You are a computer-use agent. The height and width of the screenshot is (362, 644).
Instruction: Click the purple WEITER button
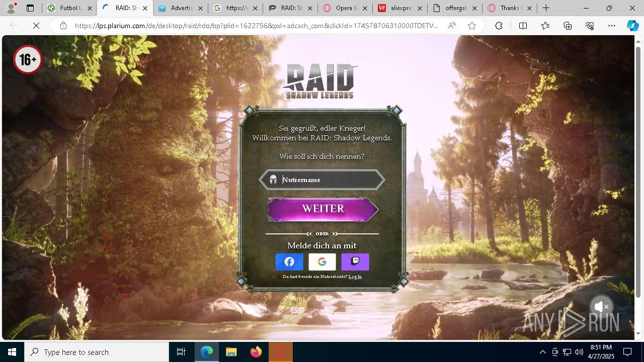[x=323, y=209]
